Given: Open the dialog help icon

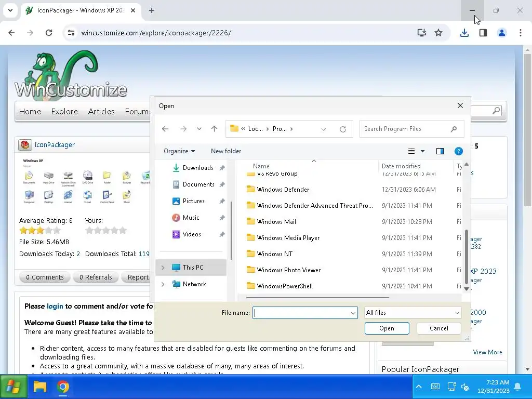Looking at the screenshot, I should tap(458, 151).
